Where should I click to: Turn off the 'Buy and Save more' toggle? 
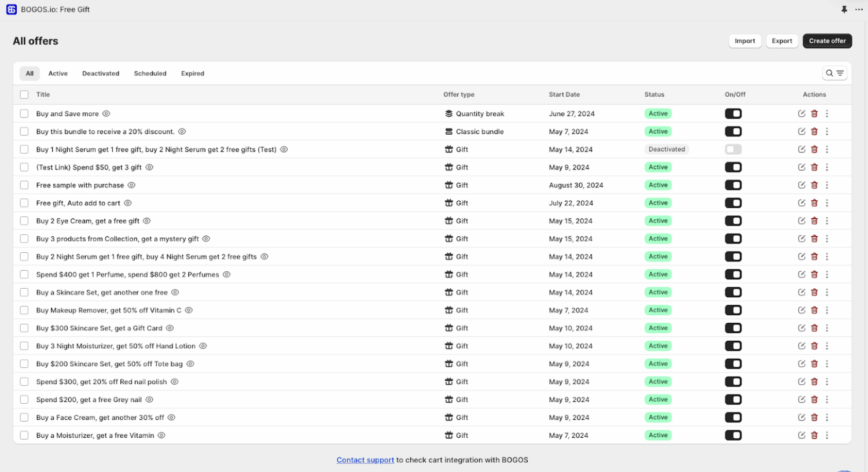pyautogui.click(x=733, y=114)
